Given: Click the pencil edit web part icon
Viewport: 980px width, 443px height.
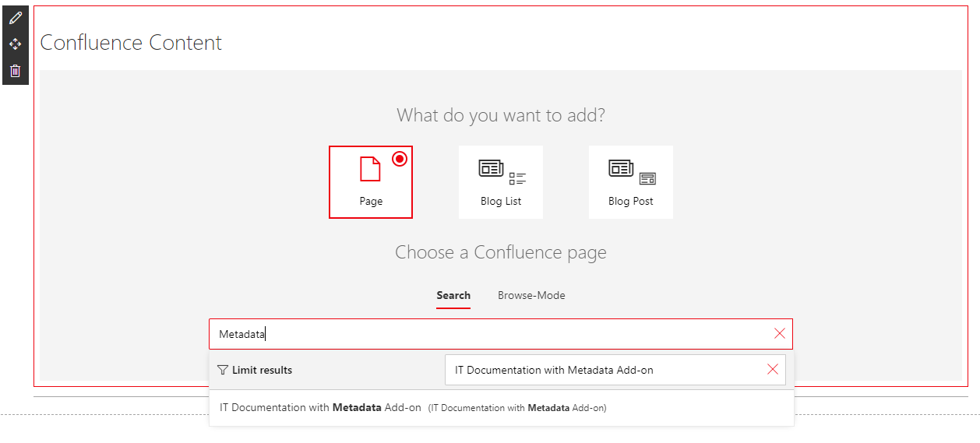Looking at the screenshot, I should point(16,18).
